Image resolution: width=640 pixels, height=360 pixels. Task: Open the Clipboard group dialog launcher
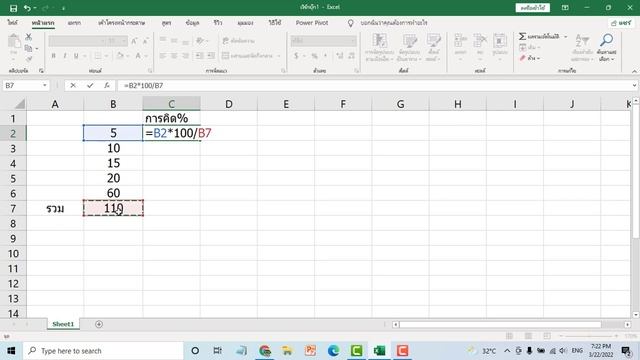[41, 71]
